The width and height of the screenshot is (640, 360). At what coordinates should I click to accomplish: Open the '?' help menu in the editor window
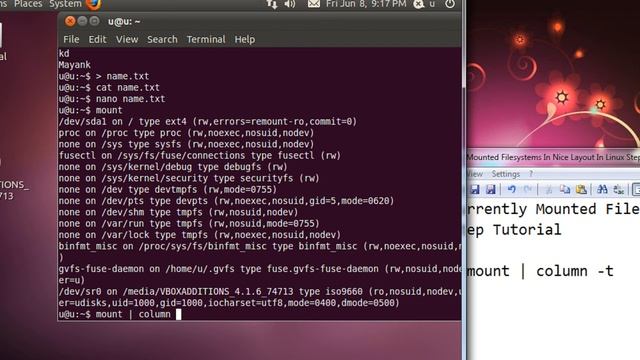point(531,174)
